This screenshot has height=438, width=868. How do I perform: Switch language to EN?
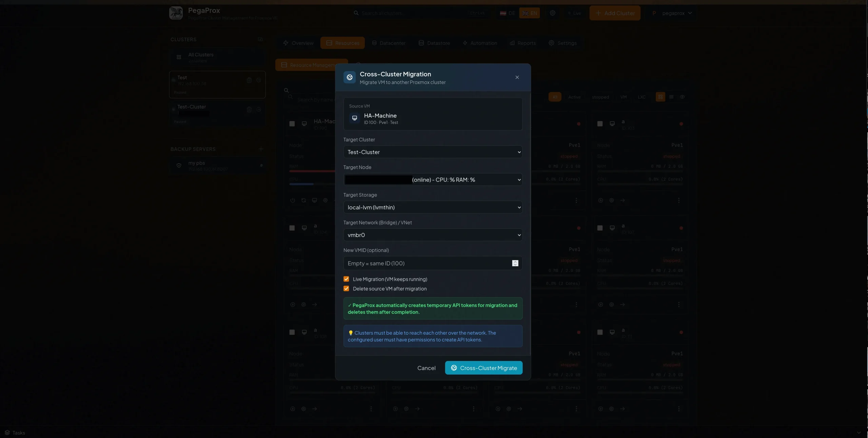pyautogui.click(x=529, y=13)
